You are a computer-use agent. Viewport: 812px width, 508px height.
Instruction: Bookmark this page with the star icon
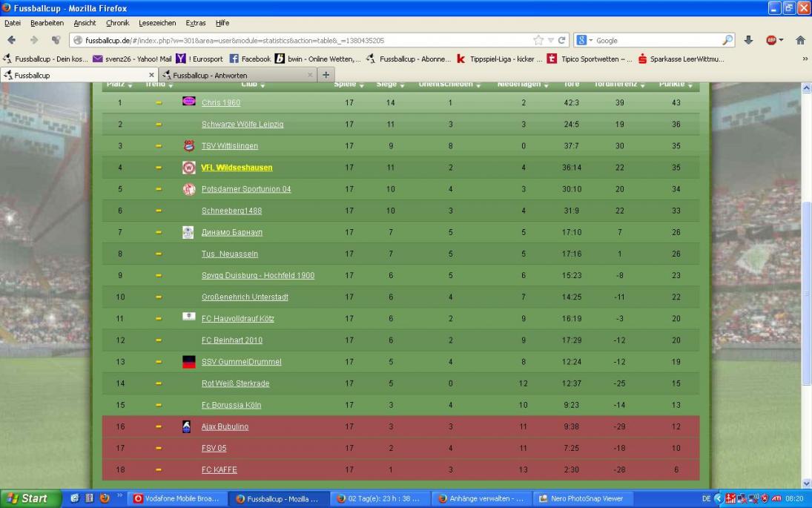click(539, 40)
